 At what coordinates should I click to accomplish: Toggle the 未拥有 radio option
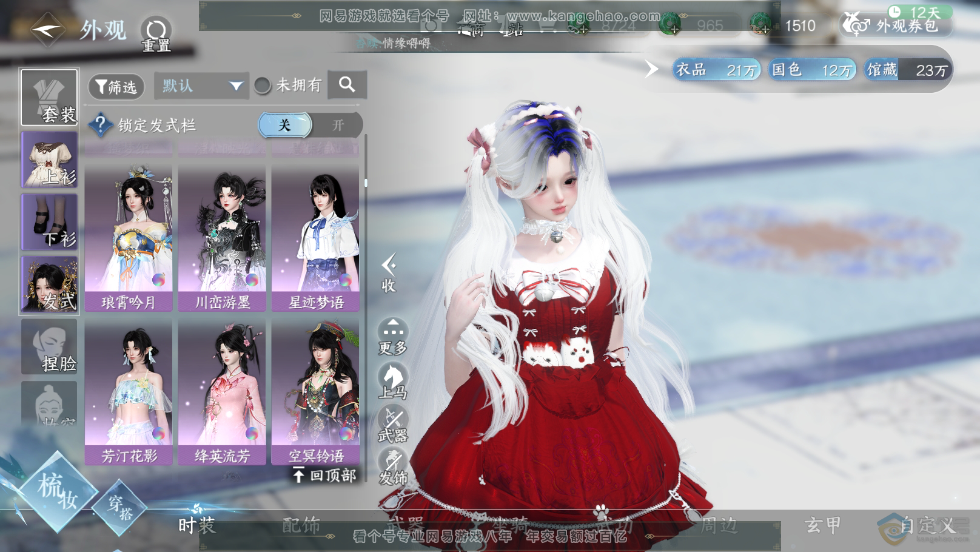[x=263, y=86]
